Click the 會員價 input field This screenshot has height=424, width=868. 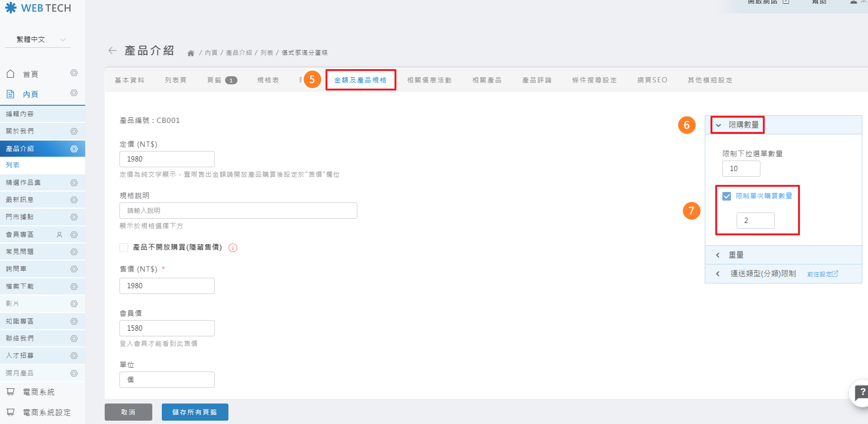tap(167, 328)
